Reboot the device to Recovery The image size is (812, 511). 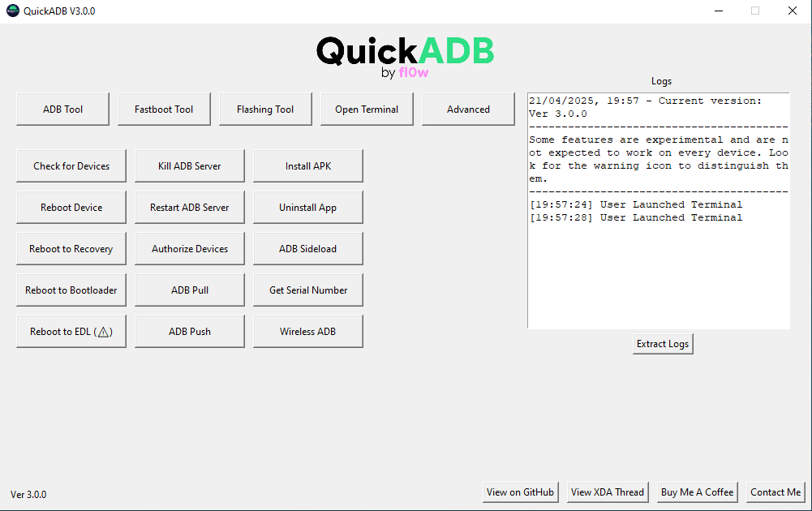pos(71,248)
